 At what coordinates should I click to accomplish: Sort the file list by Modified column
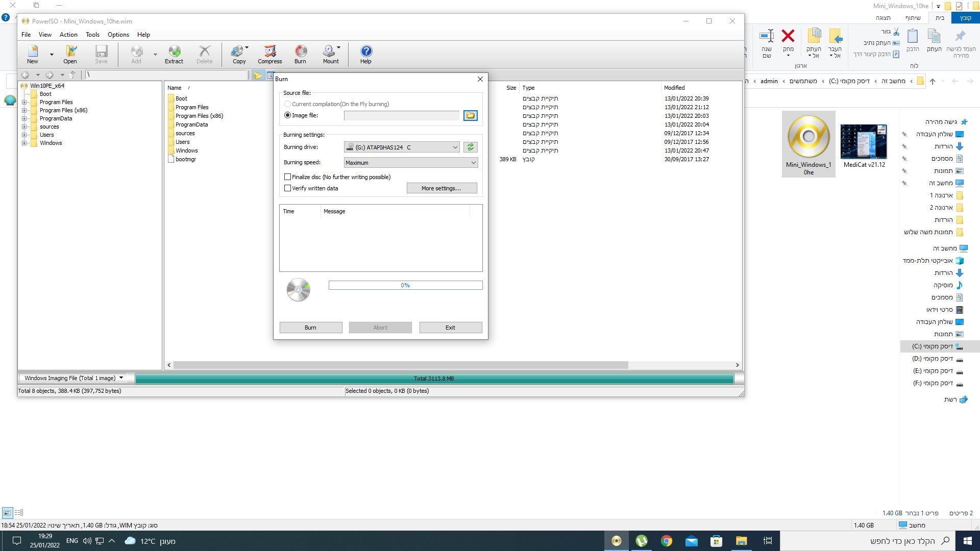[674, 88]
